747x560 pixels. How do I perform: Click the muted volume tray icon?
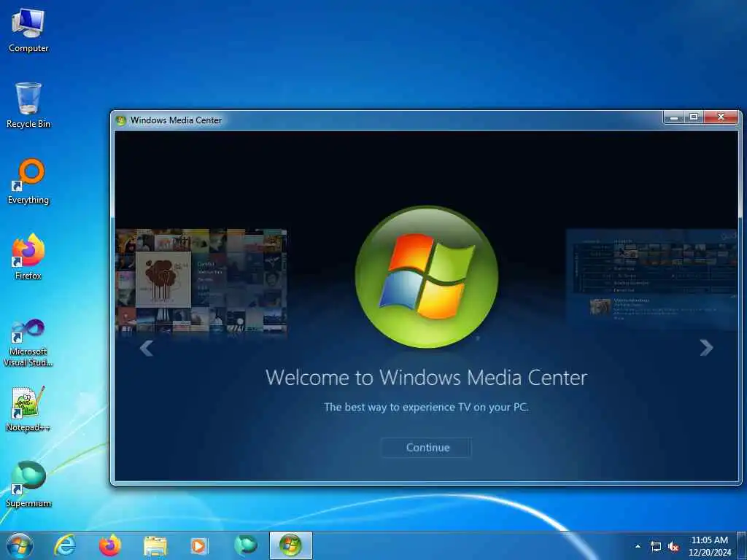(673, 547)
